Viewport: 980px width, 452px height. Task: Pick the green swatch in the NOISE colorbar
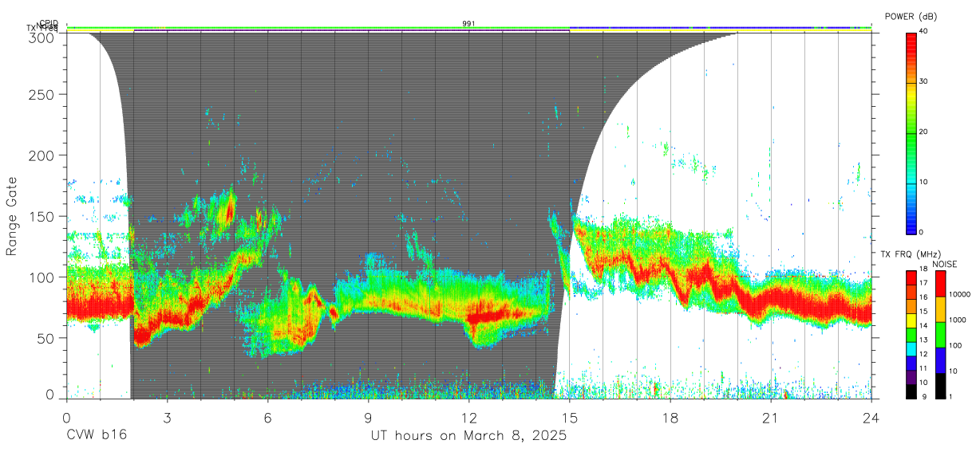tap(940, 333)
